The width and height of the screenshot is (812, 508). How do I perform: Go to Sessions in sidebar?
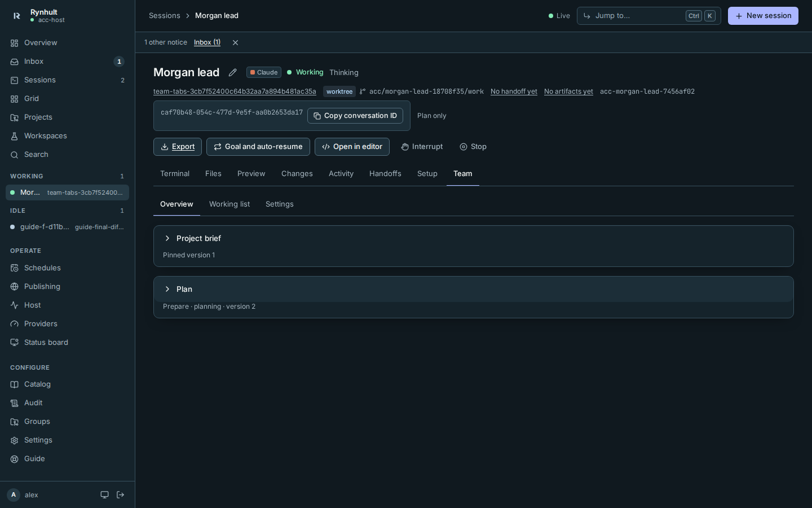click(67, 80)
